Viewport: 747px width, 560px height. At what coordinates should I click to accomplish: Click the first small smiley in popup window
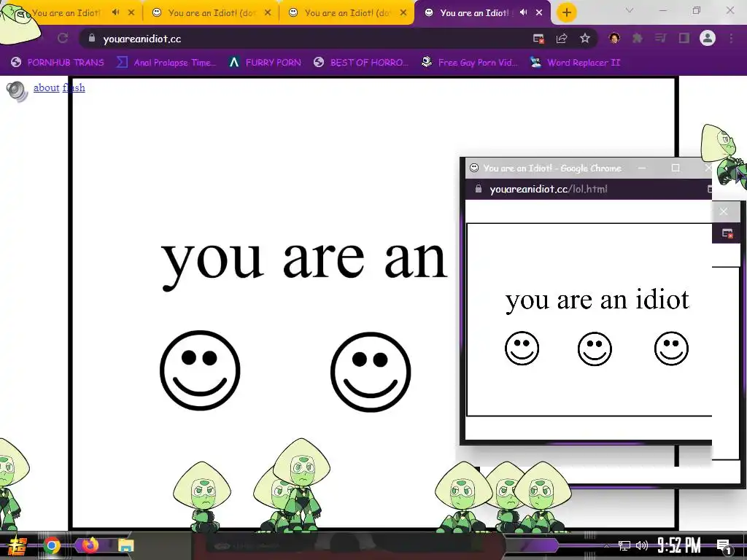pos(522,348)
